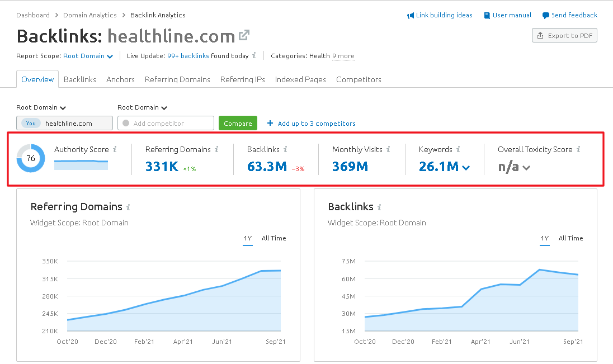Click the Monthly Visits info icon
The image size is (613, 364).
click(x=388, y=149)
